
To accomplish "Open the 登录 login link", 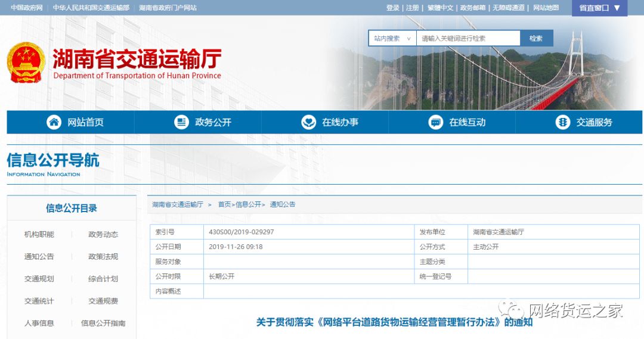I will (x=392, y=8).
